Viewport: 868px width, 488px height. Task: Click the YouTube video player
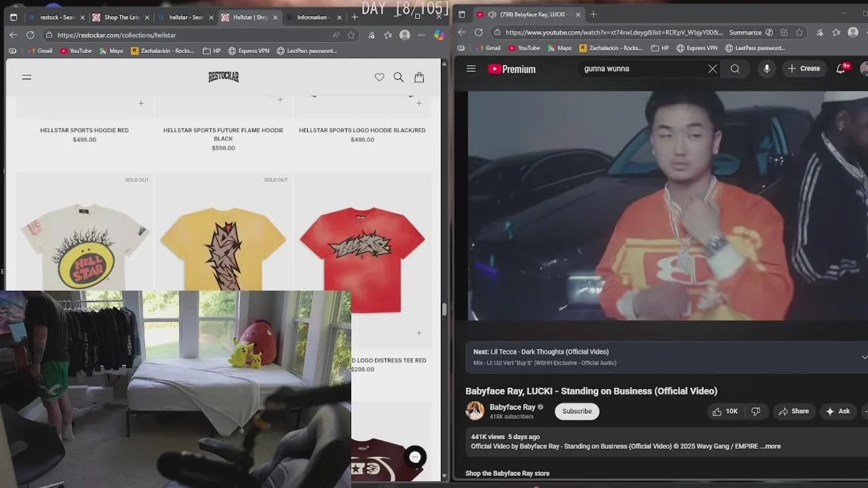tap(667, 206)
